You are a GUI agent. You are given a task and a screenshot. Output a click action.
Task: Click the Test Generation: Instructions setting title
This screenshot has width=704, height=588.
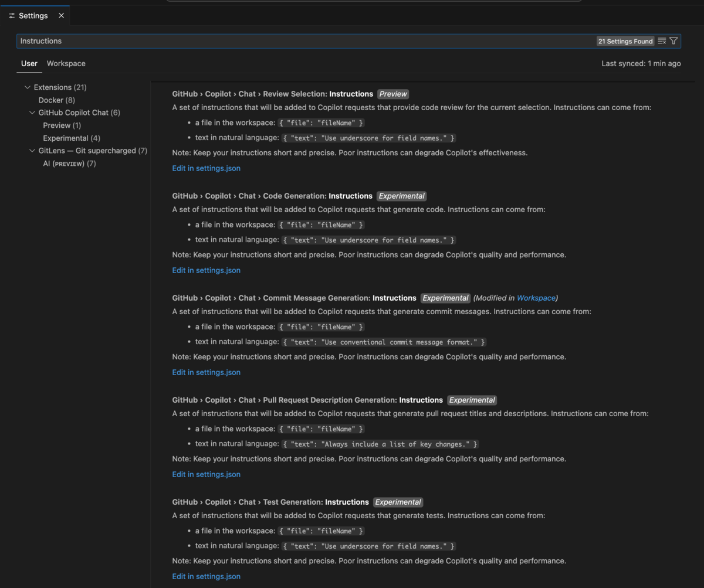pyautogui.click(x=270, y=502)
